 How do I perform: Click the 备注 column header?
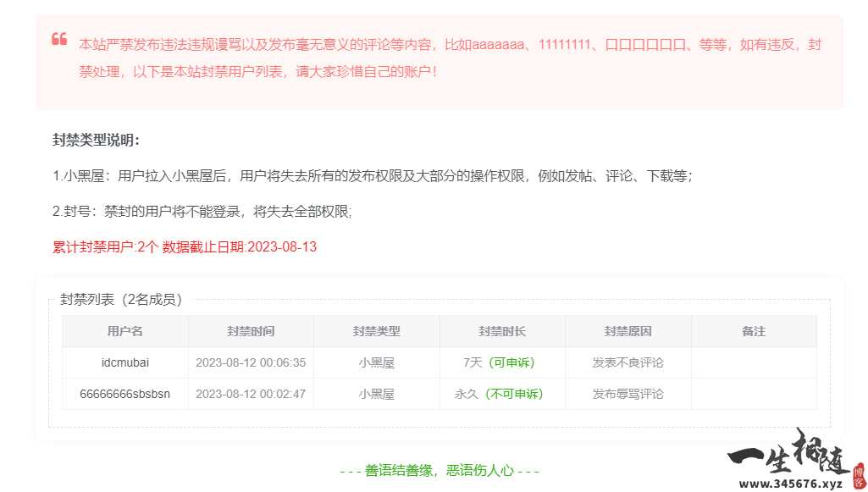click(752, 331)
